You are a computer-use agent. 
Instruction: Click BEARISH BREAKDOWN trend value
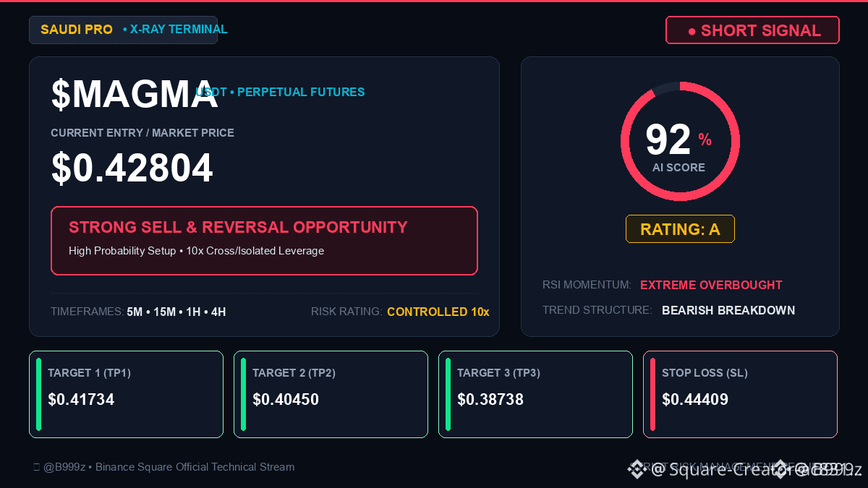[728, 311]
